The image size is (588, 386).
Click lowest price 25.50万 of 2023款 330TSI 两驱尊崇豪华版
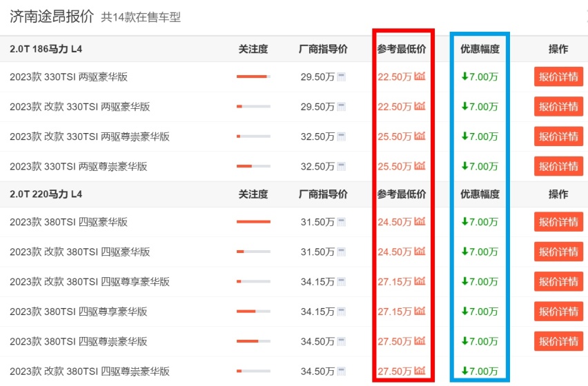point(395,166)
